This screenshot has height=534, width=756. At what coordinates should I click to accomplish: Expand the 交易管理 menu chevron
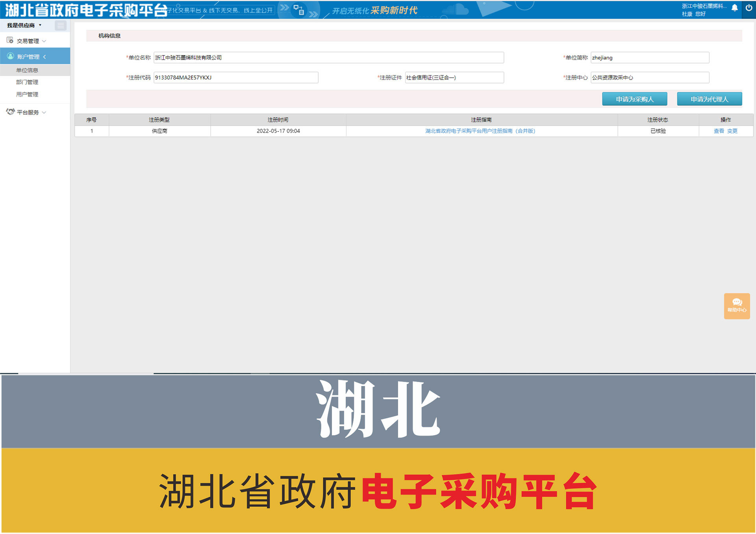(44, 41)
